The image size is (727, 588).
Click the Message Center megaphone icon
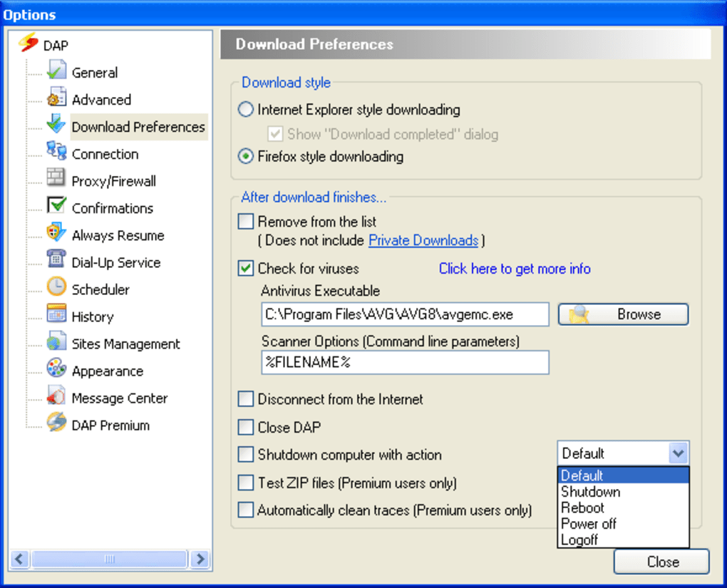coord(56,397)
